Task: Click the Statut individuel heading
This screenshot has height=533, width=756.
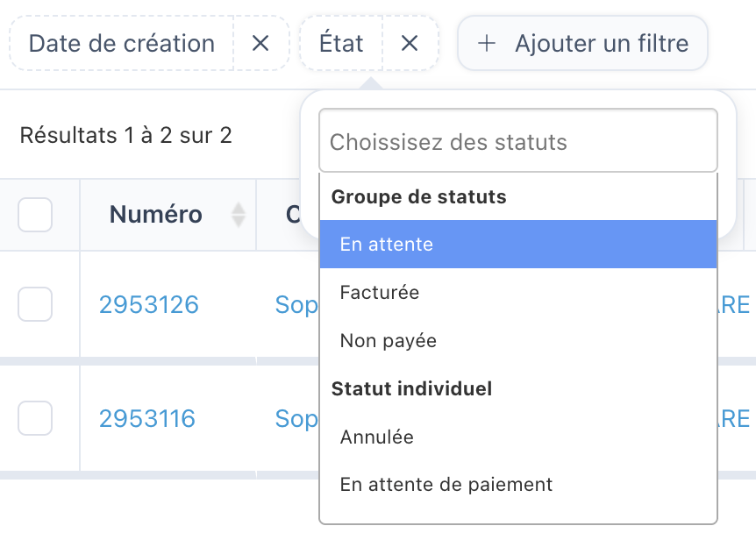Action: [x=411, y=388]
